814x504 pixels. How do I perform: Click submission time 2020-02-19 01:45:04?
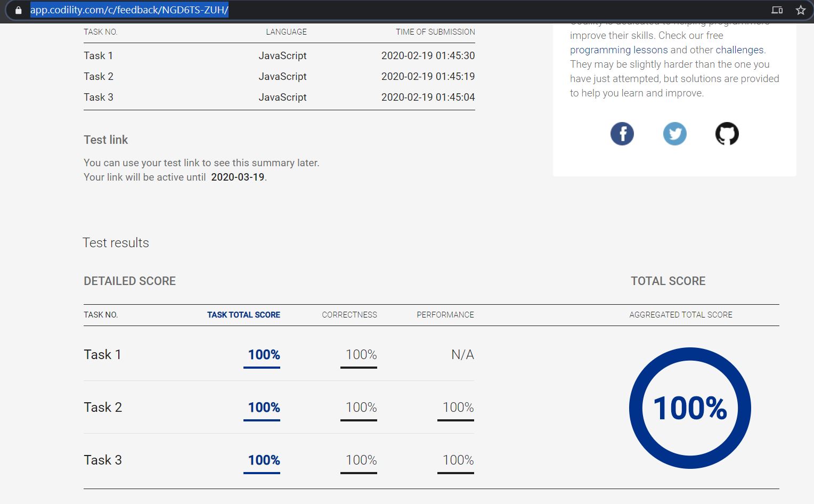[428, 97]
